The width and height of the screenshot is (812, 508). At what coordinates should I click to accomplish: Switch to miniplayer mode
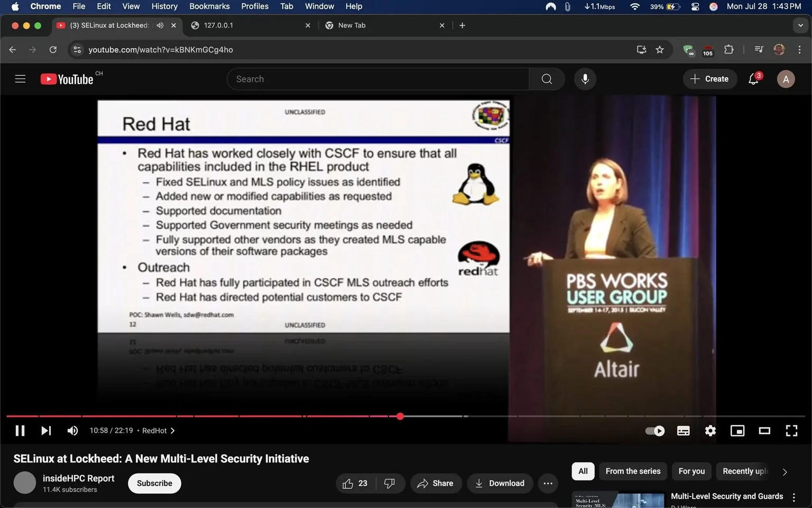coord(737,430)
